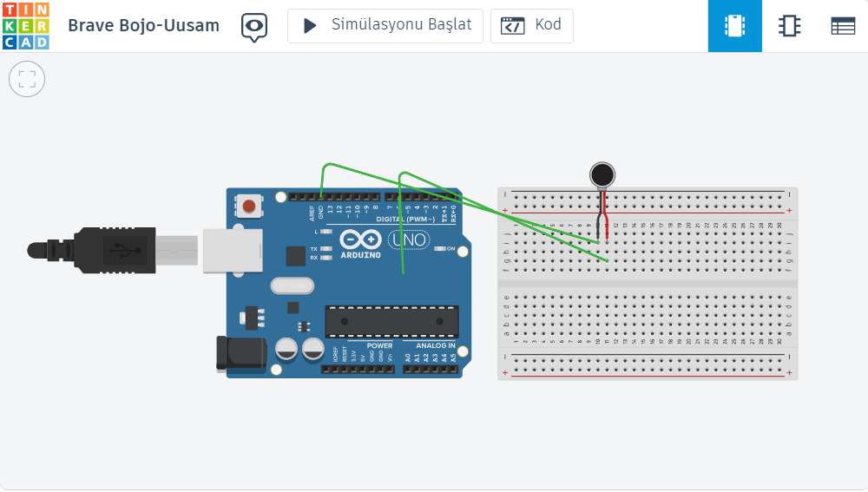The height and width of the screenshot is (492, 868).
Task: Select the Arduino DC power jack
Action: click(240, 353)
